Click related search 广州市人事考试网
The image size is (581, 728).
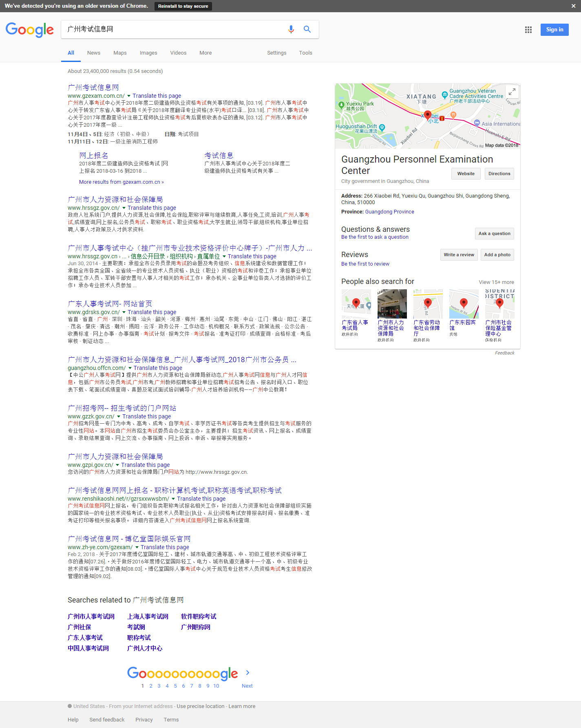coord(91,617)
